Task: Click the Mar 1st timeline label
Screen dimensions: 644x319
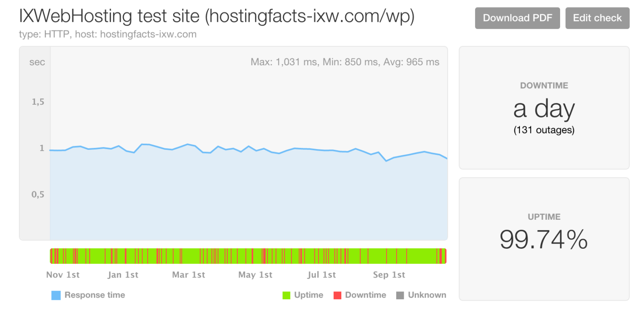Action: (x=189, y=275)
